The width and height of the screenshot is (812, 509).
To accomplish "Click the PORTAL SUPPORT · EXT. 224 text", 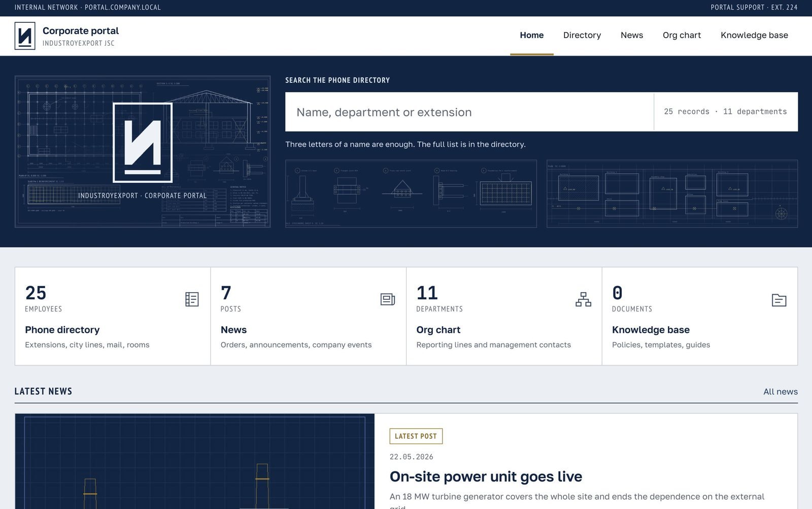I will pyautogui.click(x=754, y=8).
